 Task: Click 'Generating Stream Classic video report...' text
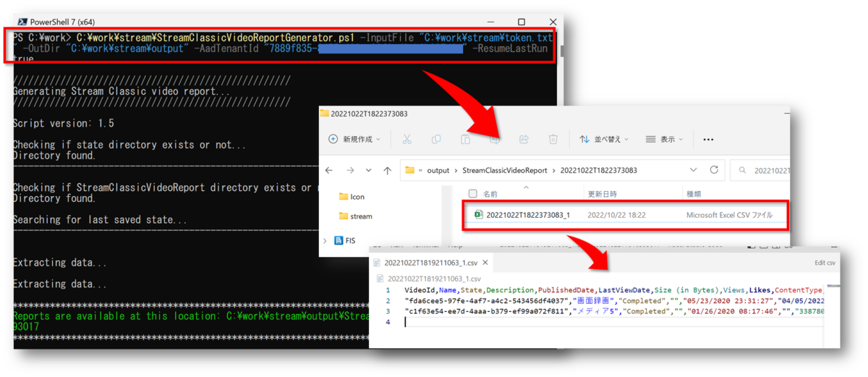[x=121, y=91]
